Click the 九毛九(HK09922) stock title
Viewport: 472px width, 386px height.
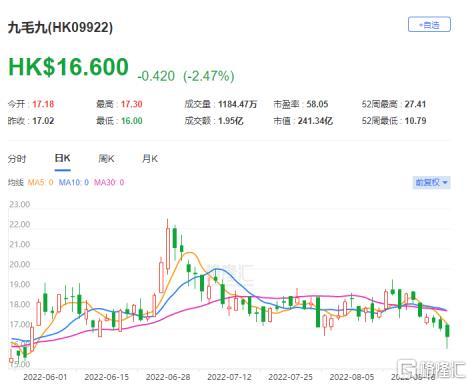(x=60, y=27)
